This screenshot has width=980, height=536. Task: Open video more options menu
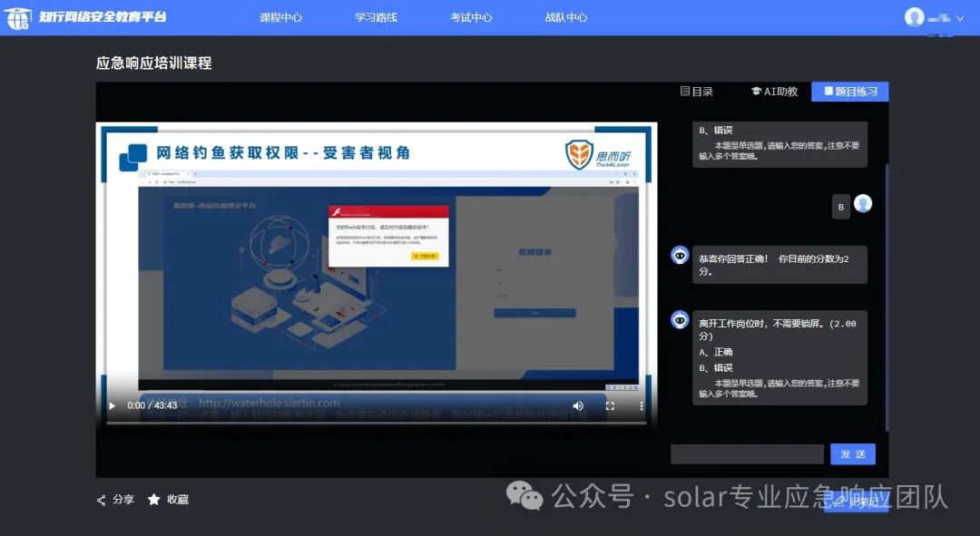pyautogui.click(x=642, y=405)
